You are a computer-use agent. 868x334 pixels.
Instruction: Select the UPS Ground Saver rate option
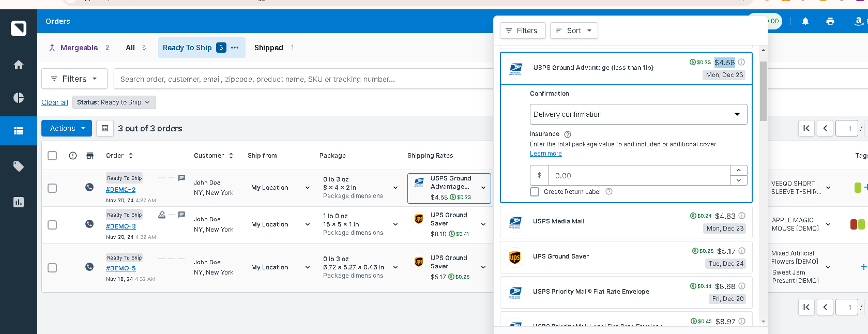click(x=626, y=257)
